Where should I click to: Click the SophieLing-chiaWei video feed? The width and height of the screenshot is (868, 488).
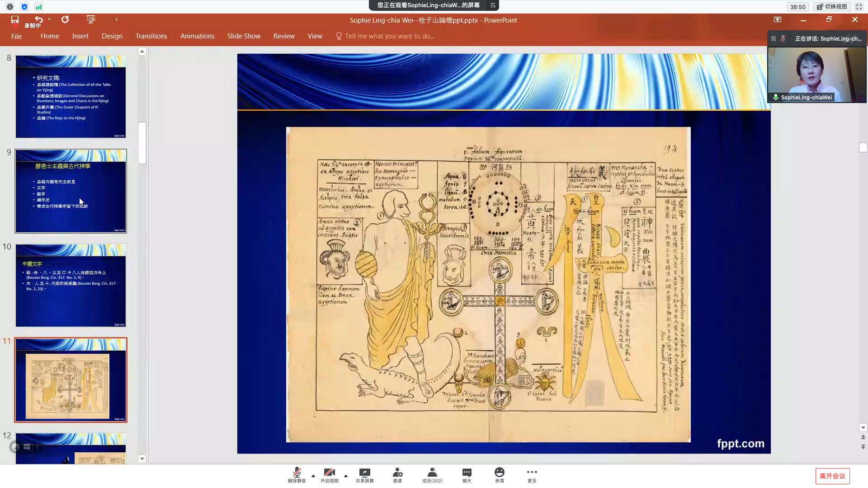(x=817, y=75)
